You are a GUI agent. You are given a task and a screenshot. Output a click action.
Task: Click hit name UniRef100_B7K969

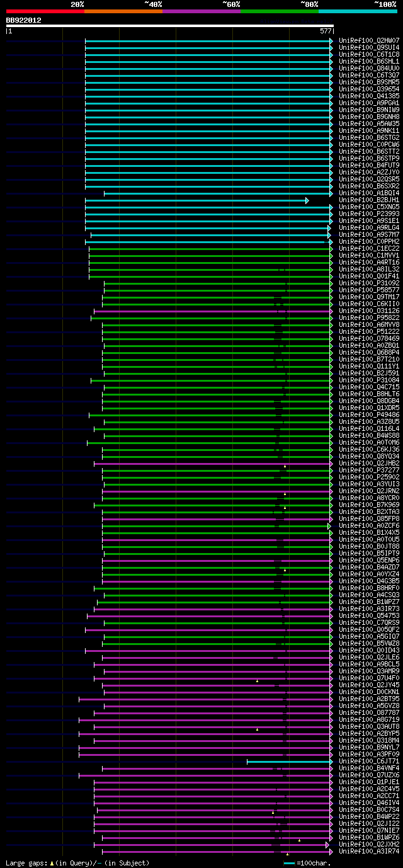pyautogui.click(x=369, y=505)
